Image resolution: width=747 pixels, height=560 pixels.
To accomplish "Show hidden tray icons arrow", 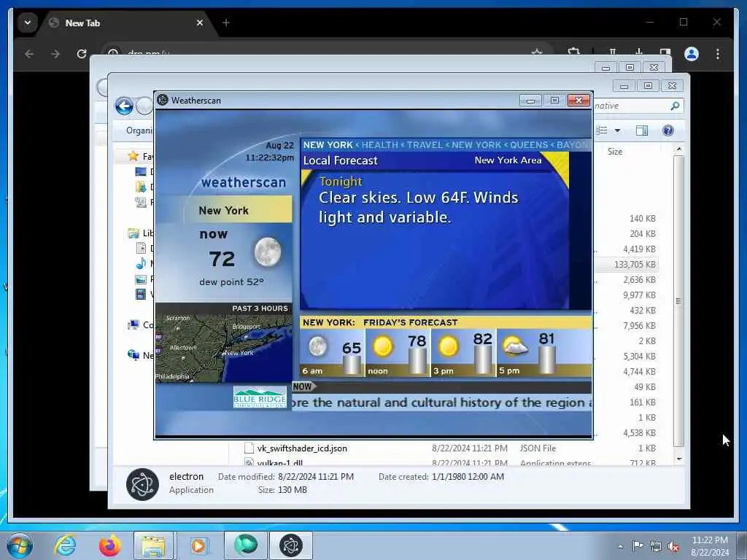I will 620,546.
